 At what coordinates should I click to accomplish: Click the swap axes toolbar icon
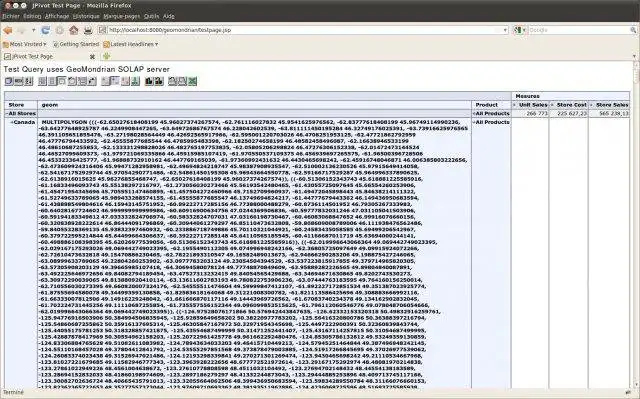pos(92,81)
